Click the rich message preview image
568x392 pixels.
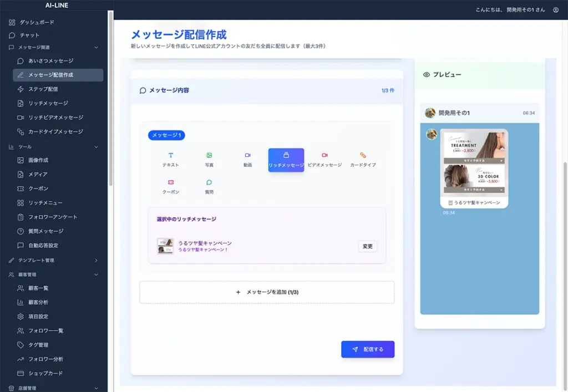(474, 163)
